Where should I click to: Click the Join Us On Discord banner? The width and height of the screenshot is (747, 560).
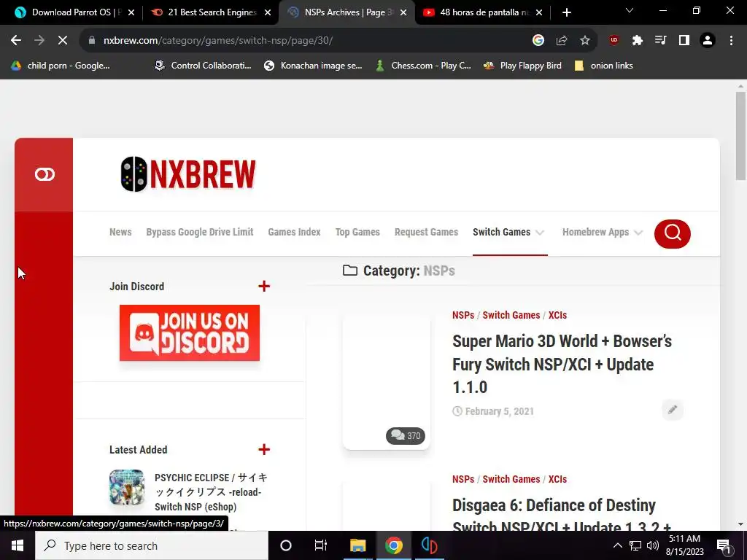coord(190,332)
